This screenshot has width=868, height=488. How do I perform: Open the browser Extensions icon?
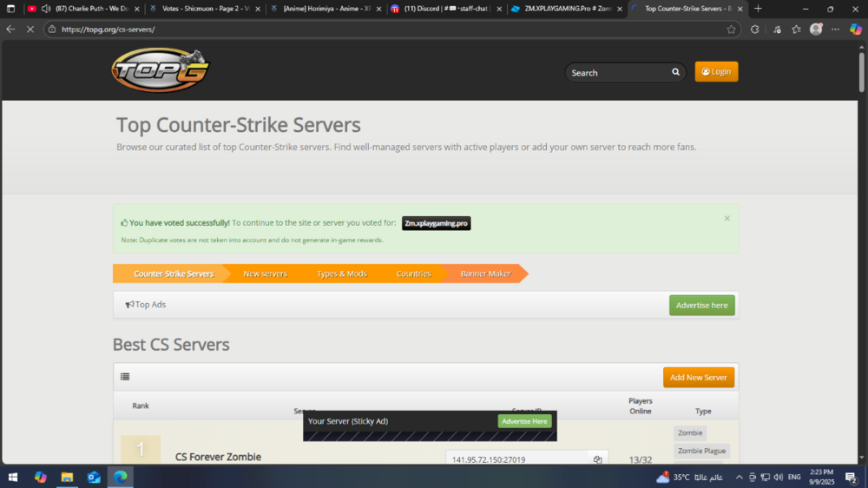pyautogui.click(x=754, y=29)
